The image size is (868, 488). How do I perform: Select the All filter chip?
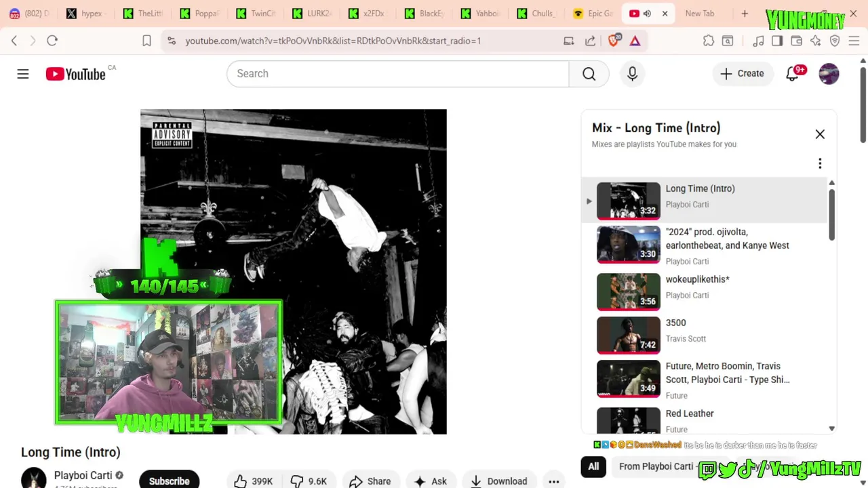[x=593, y=466]
